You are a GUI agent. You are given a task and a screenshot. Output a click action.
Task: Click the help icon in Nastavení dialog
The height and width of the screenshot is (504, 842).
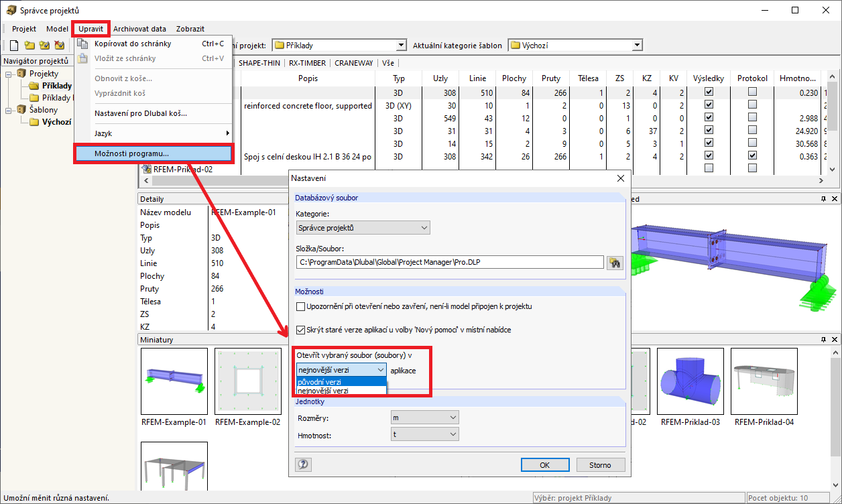[x=303, y=464]
